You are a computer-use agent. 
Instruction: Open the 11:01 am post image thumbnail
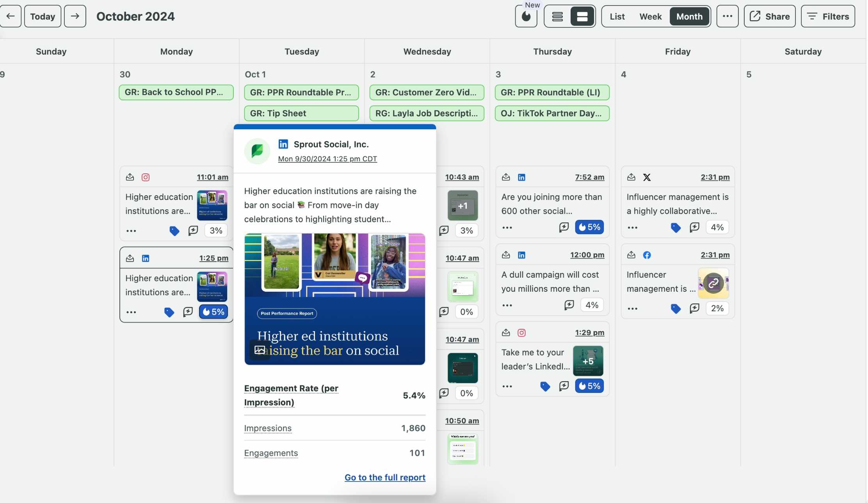tap(212, 205)
